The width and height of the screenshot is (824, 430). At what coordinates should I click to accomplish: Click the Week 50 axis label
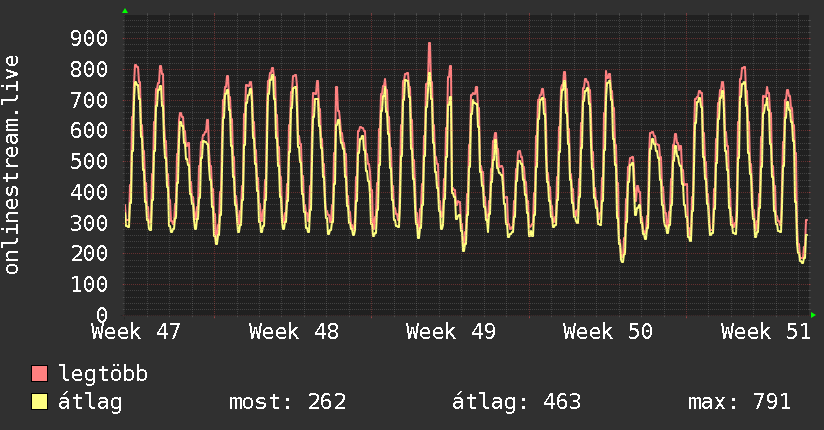pos(608,332)
